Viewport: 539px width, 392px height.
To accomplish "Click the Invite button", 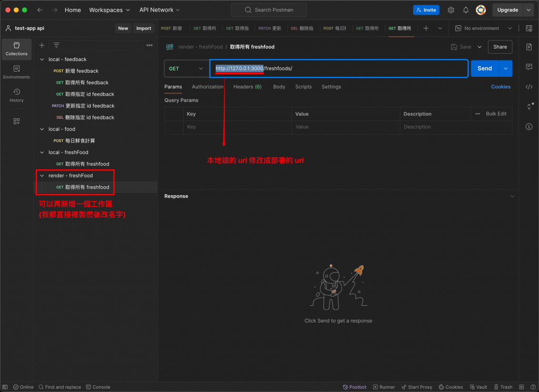I will (426, 10).
